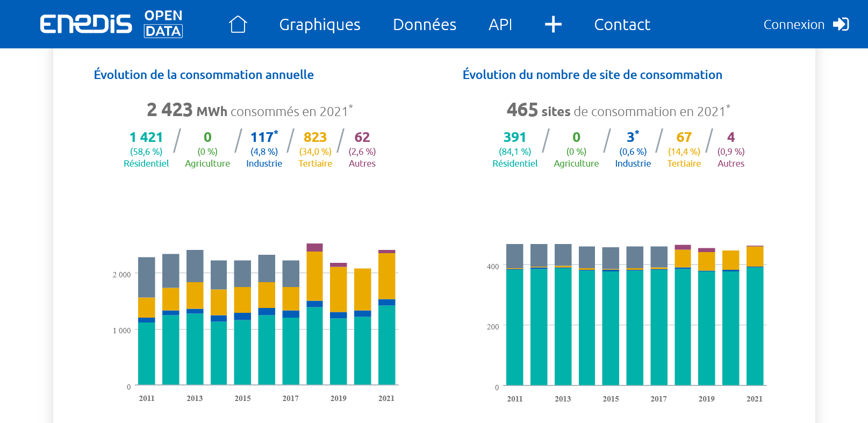Click the Connexion link

point(794,25)
